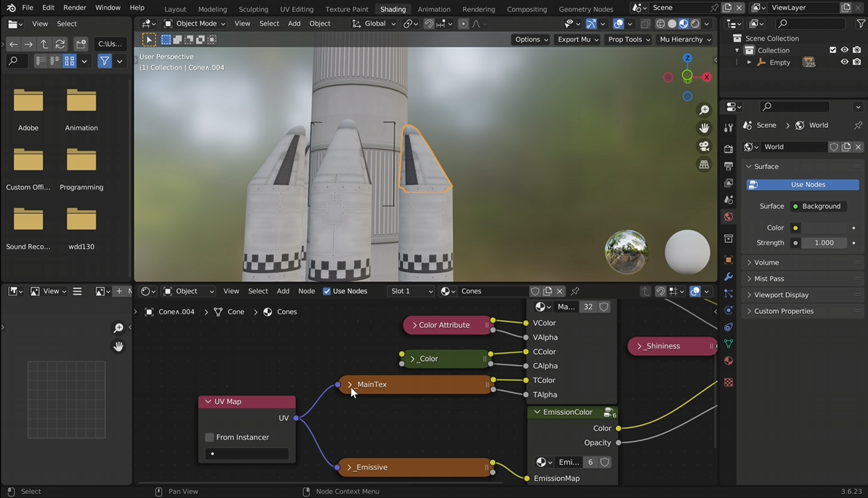The height and width of the screenshot is (498, 868).
Task: Click the blue Use Nodes button
Action: 802,185
